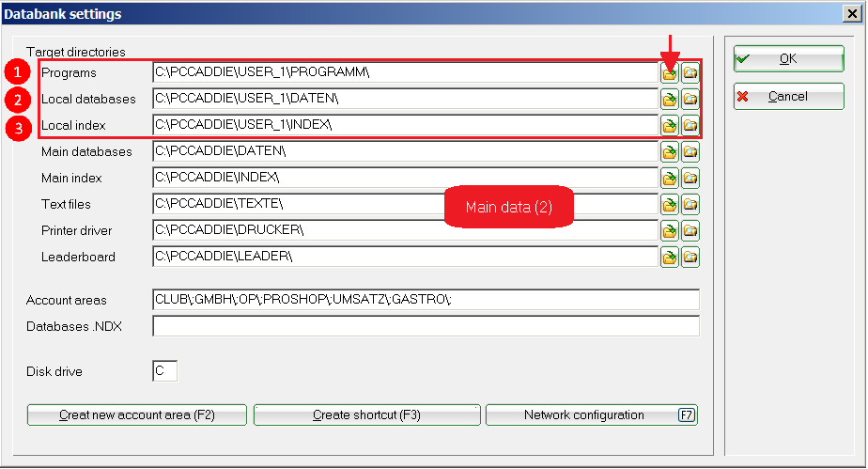Image resolution: width=868 pixels, height=469 pixels.
Task: Click green-arrow folder icon for Text files
Action: (670, 204)
